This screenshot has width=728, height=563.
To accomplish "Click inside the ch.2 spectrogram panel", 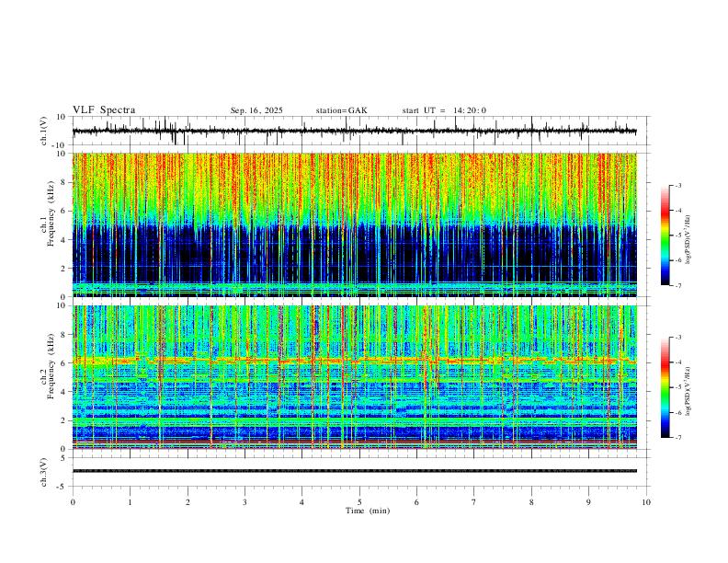I will click(354, 377).
